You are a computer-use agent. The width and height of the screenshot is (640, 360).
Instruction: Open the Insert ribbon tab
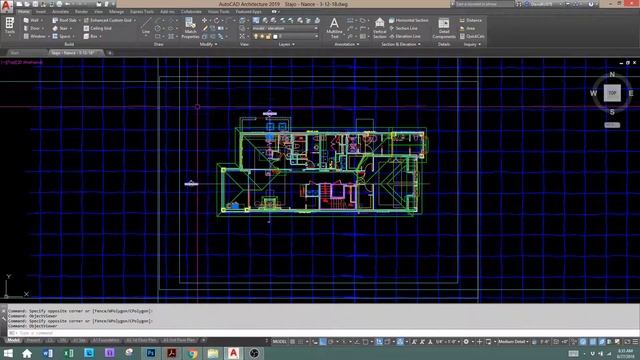[x=41, y=11]
